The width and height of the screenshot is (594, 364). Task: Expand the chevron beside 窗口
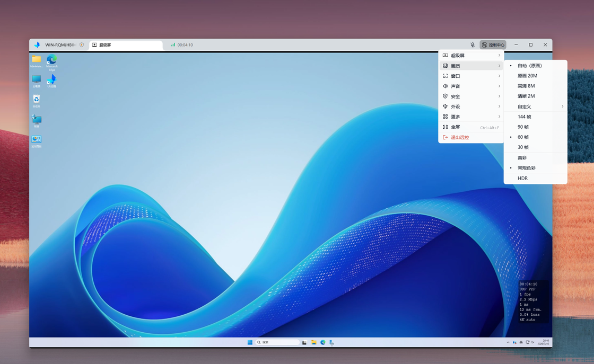[499, 76]
